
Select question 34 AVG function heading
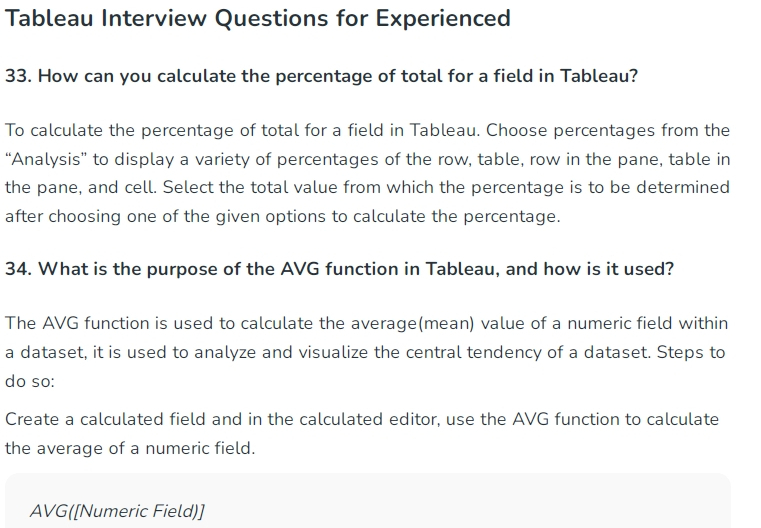(339, 269)
